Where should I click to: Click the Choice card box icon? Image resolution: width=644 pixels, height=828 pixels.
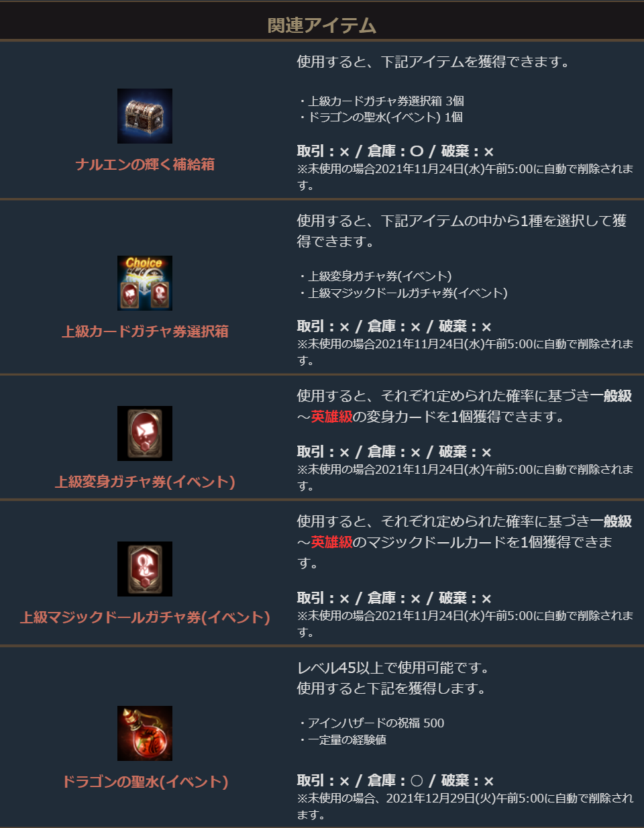click(145, 283)
